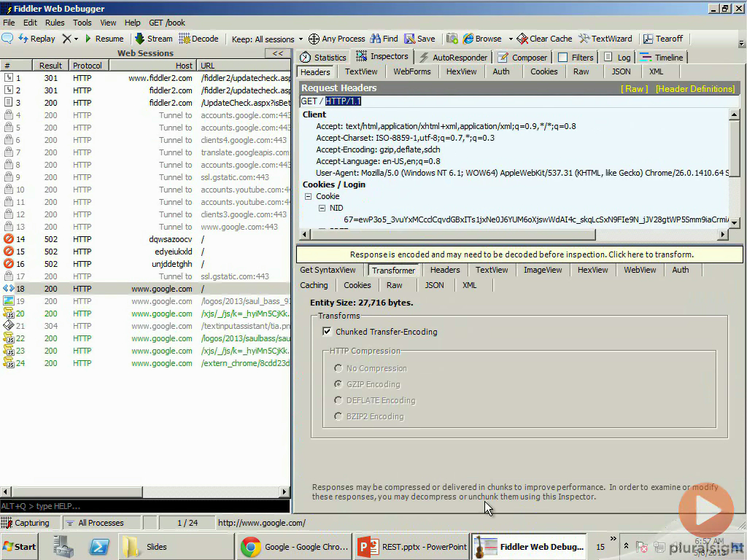Replay the selected session
The width and height of the screenshot is (747, 560).
pyautogui.click(x=36, y=39)
